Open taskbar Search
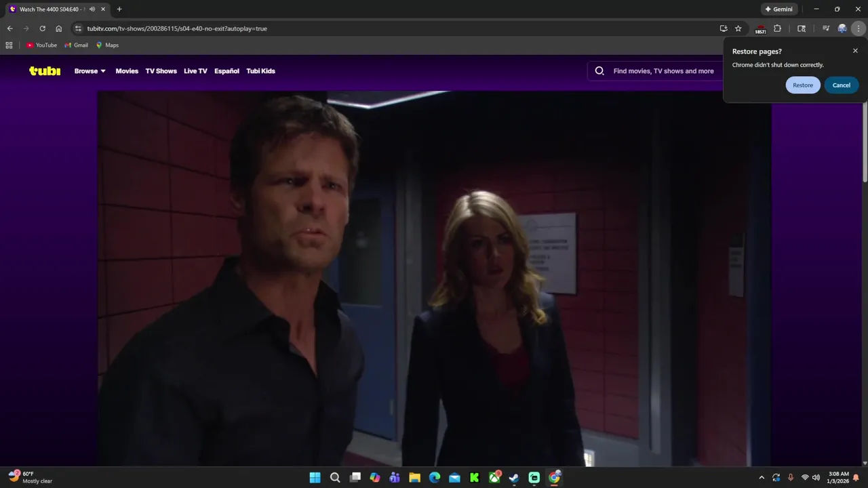868x488 pixels. tap(335, 478)
